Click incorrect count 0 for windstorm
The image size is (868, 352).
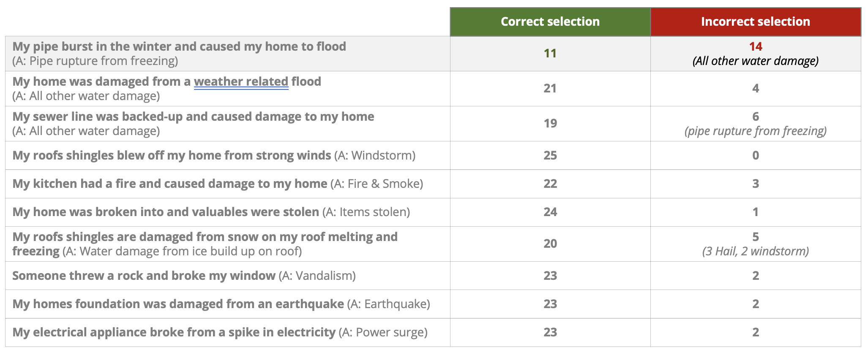(x=755, y=155)
